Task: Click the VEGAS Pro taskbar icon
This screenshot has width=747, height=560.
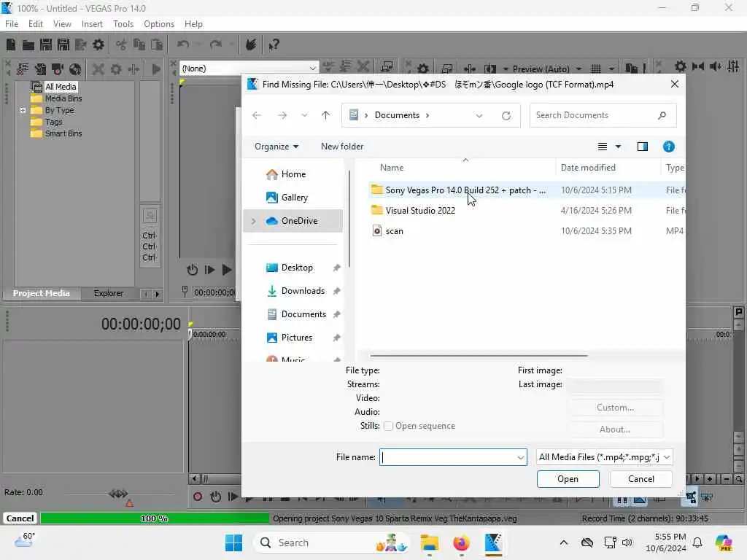Action: coord(493,542)
